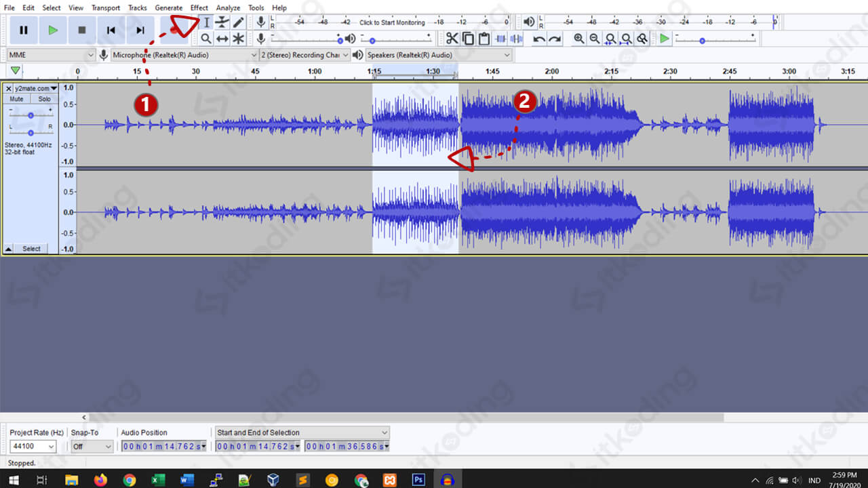Select the Draw (pencil) tool
The height and width of the screenshot is (488, 868).
pos(238,22)
